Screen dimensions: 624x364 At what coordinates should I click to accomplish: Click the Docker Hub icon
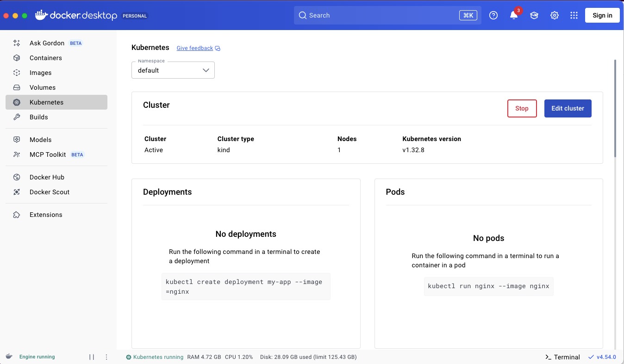(x=17, y=177)
